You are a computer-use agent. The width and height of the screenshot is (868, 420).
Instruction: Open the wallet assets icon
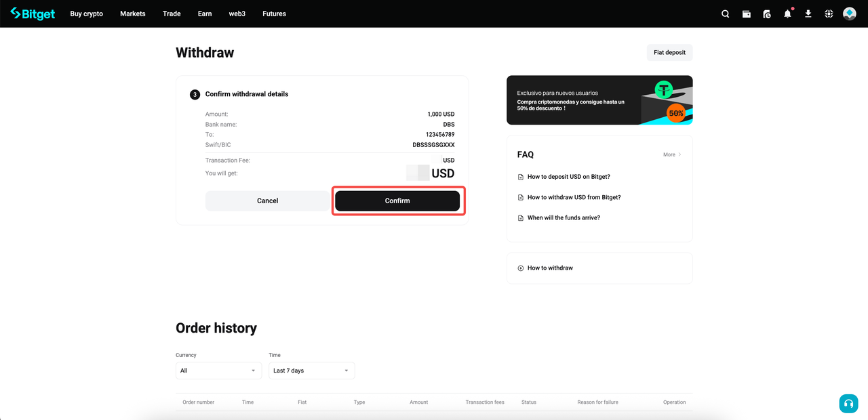[746, 14]
